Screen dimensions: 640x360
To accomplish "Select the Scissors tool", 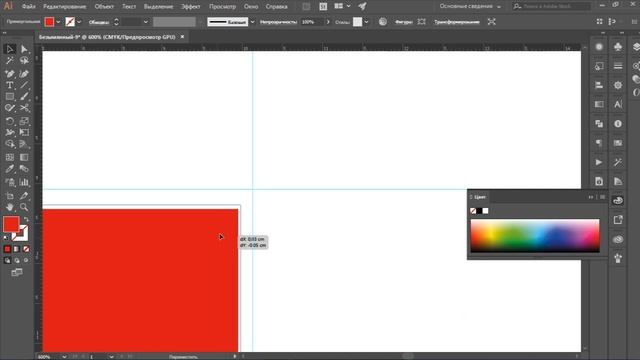I will [x=24, y=108].
